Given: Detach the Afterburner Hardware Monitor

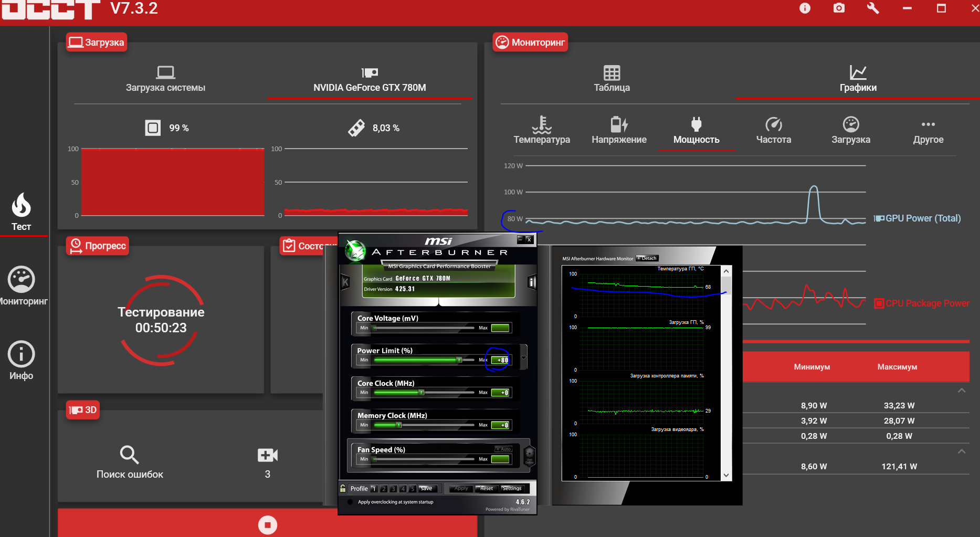Looking at the screenshot, I should pos(647,258).
